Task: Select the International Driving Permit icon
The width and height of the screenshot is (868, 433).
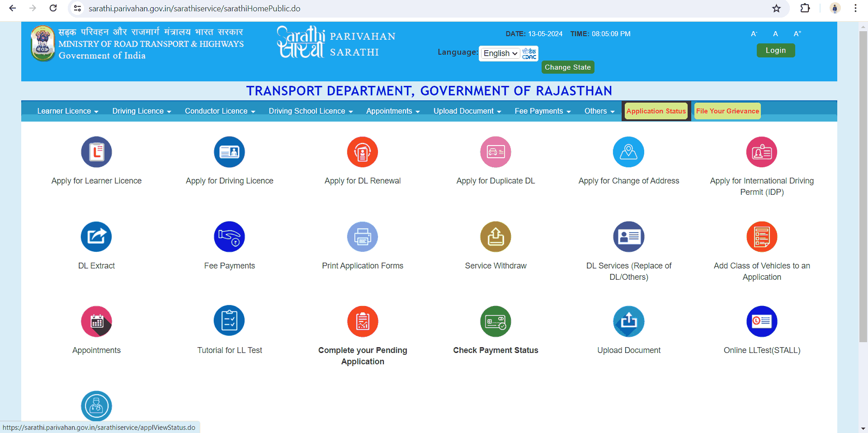Action: click(762, 152)
